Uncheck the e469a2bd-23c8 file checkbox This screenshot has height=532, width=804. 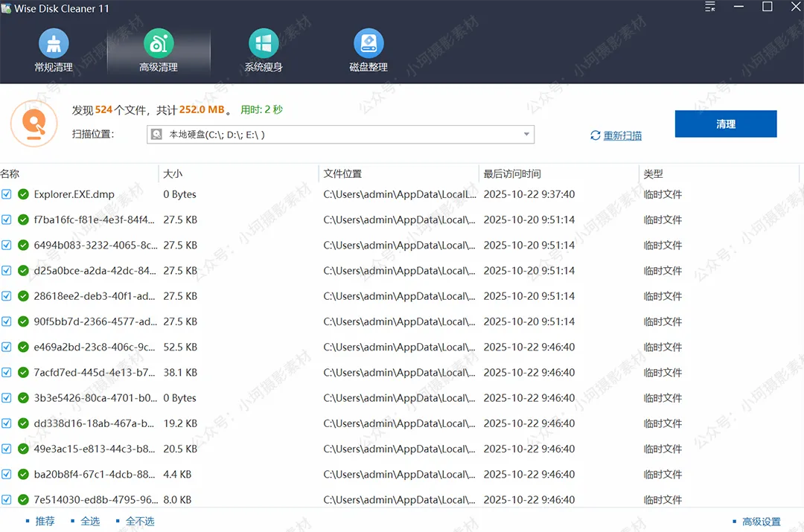(6, 347)
